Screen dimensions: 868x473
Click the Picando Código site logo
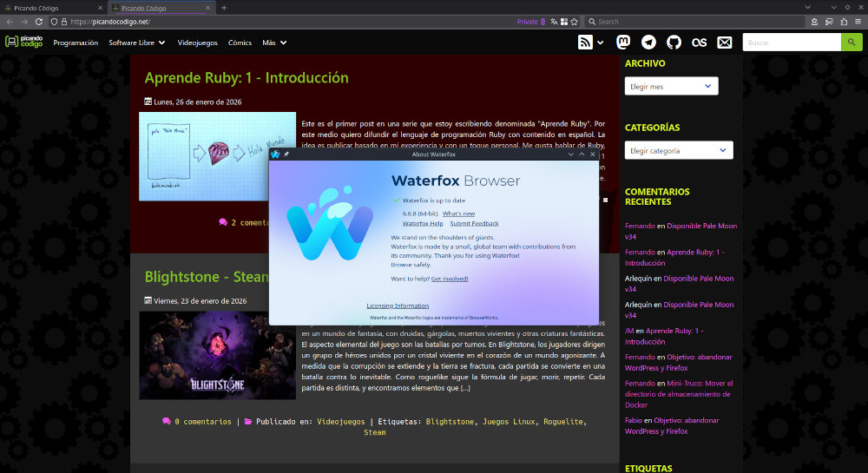pos(23,42)
